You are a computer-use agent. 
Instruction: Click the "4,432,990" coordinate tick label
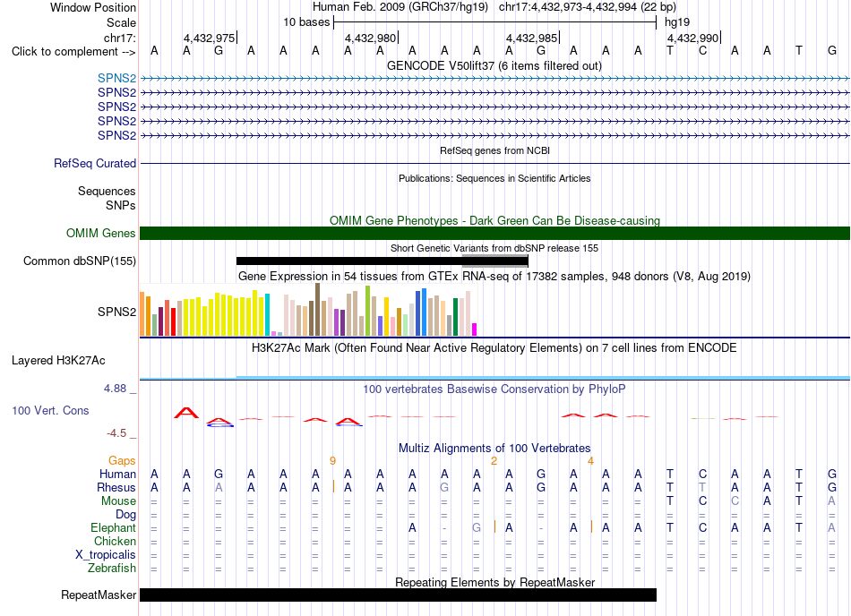(x=692, y=38)
